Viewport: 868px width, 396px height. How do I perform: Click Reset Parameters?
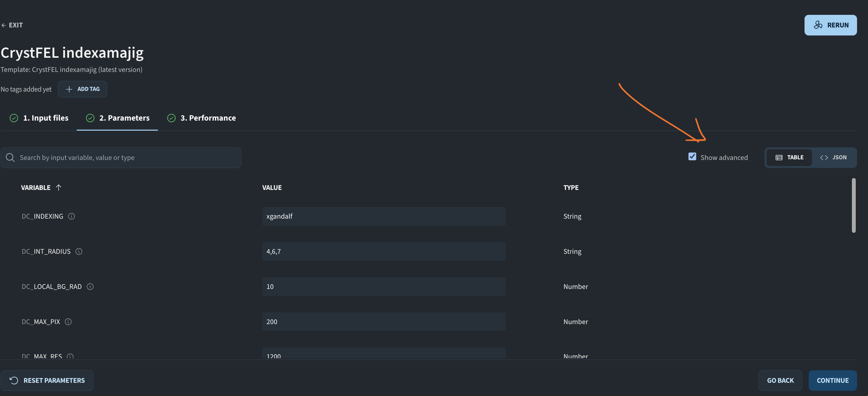point(47,381)
